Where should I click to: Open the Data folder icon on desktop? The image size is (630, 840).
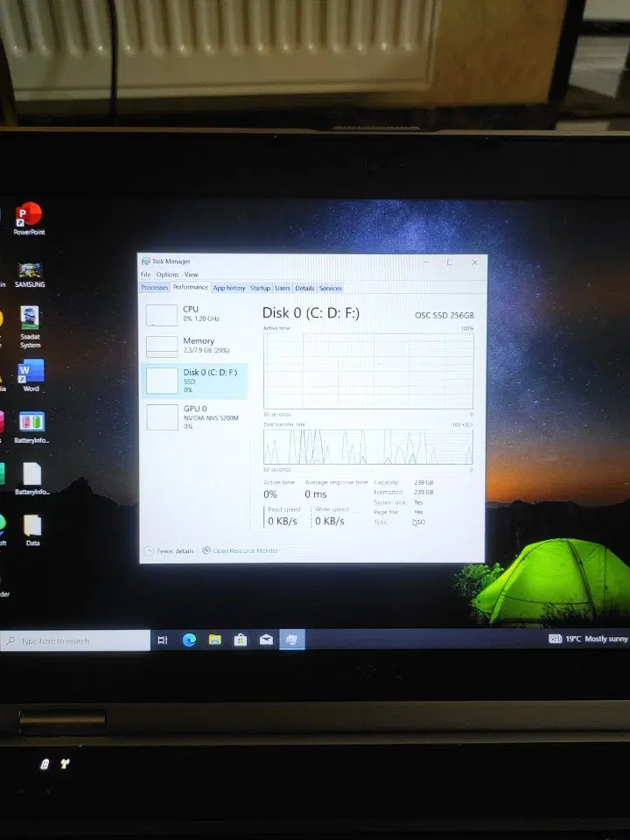(32, 529)
